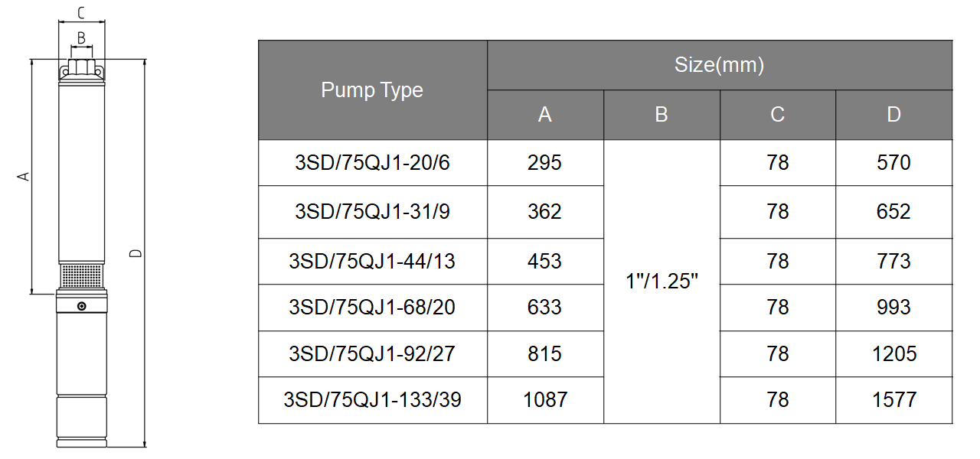Select the Size(mm) header cell

coord(720,65)
